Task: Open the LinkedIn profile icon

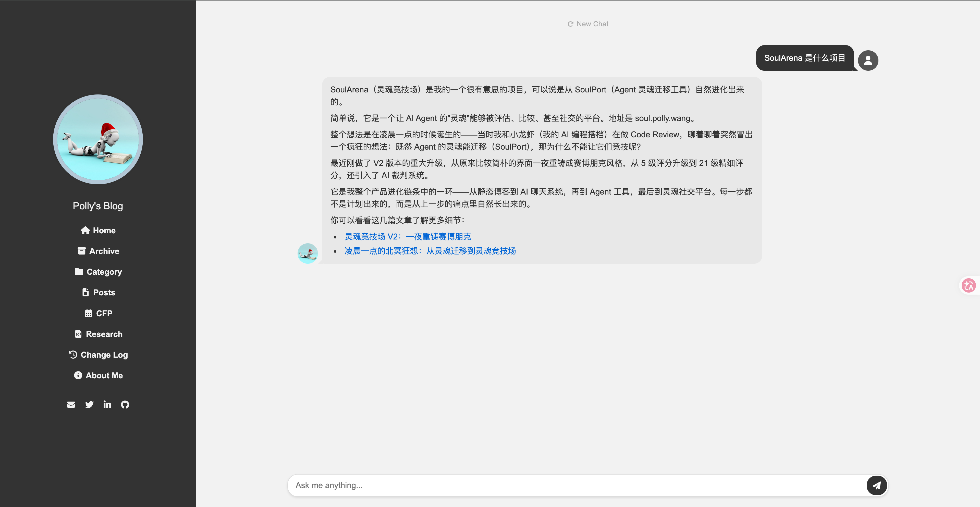Action: 107,404
